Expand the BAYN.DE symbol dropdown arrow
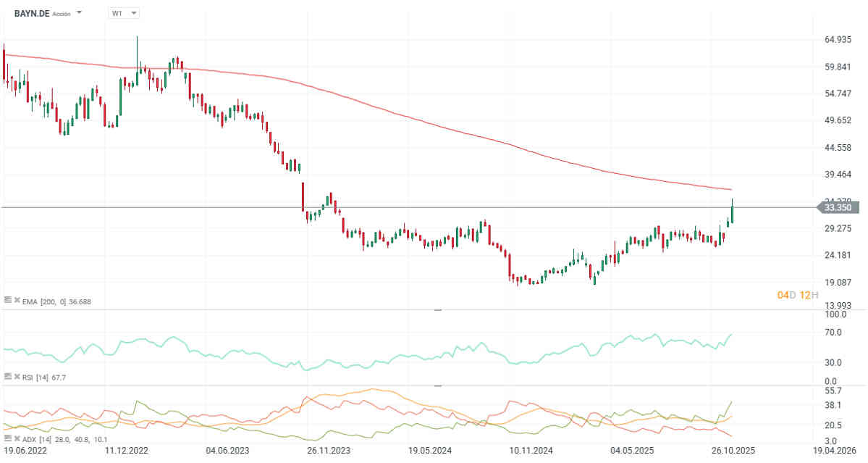 coord(79,13)
